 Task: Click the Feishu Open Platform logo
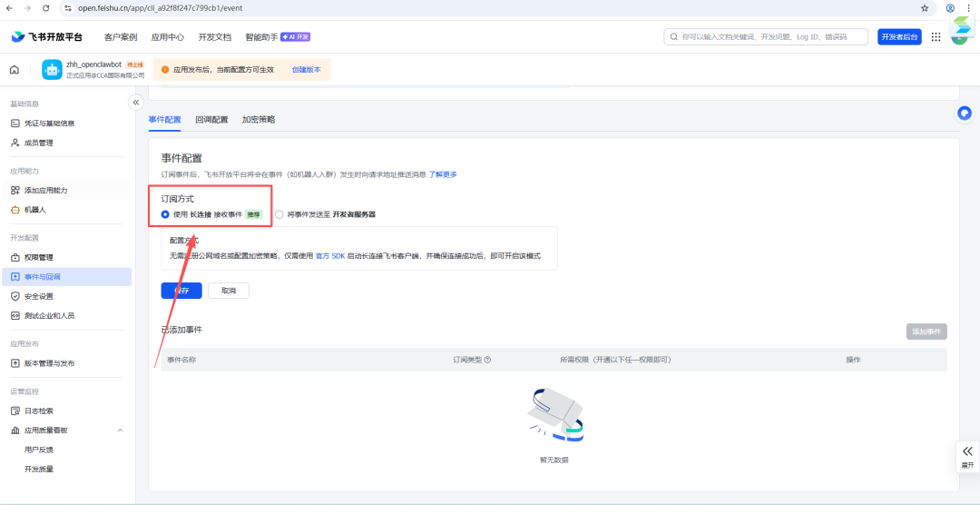point(47,37)
